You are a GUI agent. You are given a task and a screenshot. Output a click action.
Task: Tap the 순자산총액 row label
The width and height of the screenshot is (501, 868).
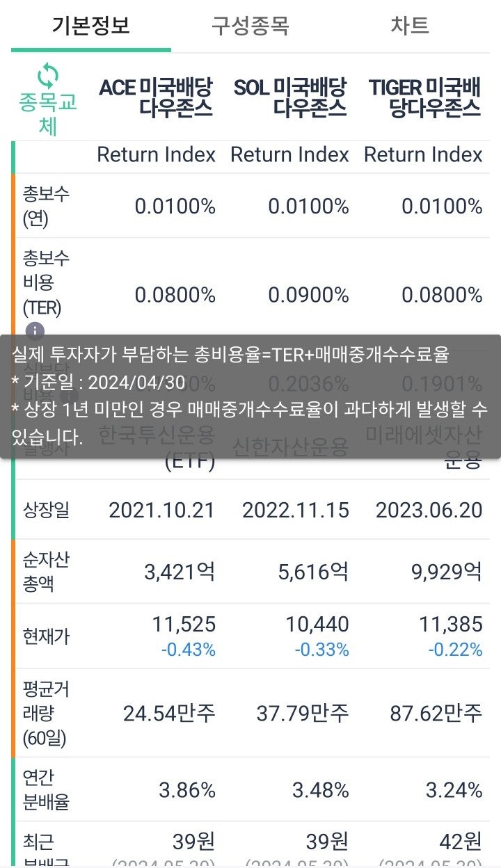point(46,571)
